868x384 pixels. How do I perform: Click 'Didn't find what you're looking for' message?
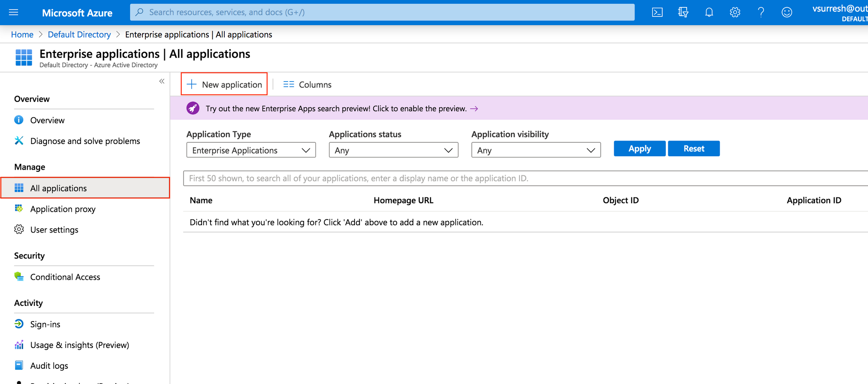tap(336, 222)
